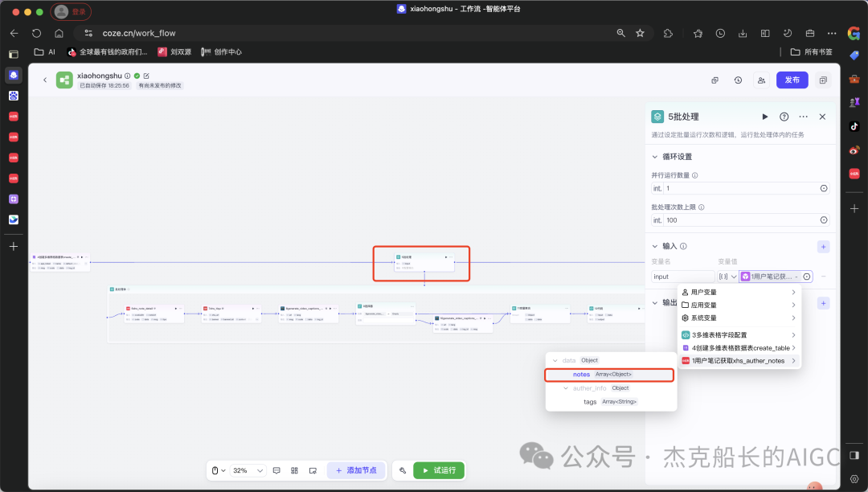Open version history icon in top toolbar
The height and width of the screenshot is (492, 868).
tap(738, 80)
